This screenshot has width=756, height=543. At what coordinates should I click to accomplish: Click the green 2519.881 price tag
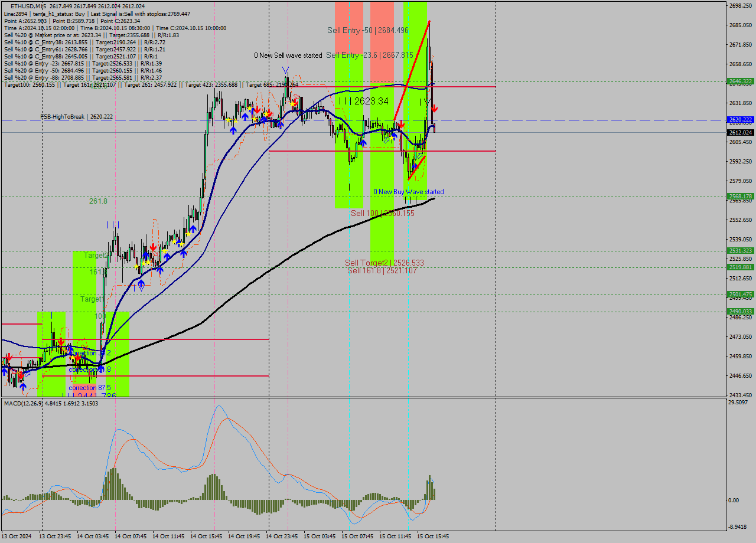click(741, 267)
